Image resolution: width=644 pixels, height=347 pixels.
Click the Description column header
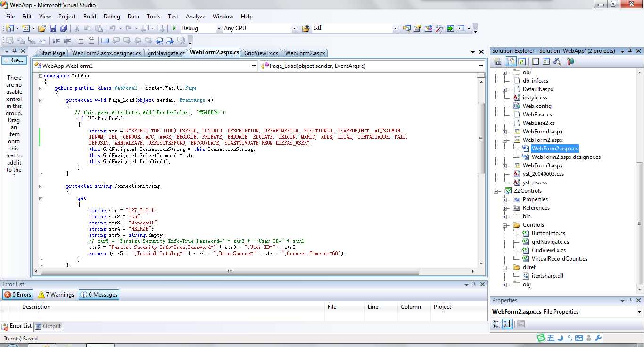click(172, 307)
